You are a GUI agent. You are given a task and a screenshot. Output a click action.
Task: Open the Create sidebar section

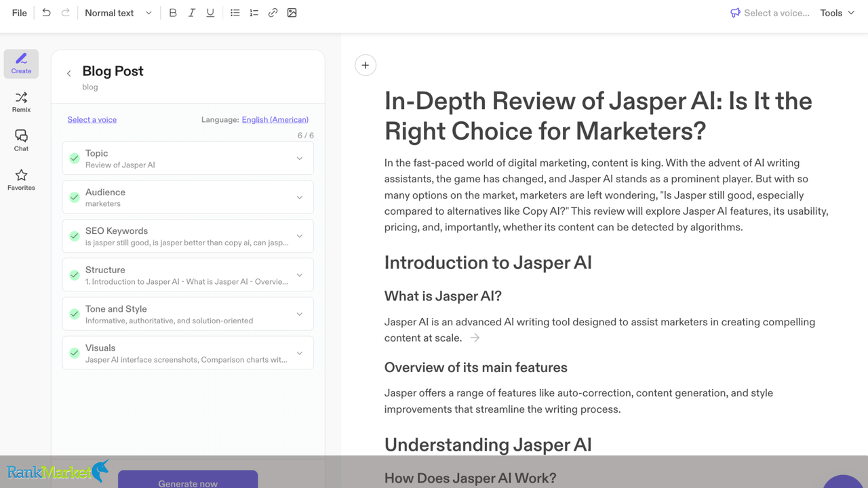(21, 64)
